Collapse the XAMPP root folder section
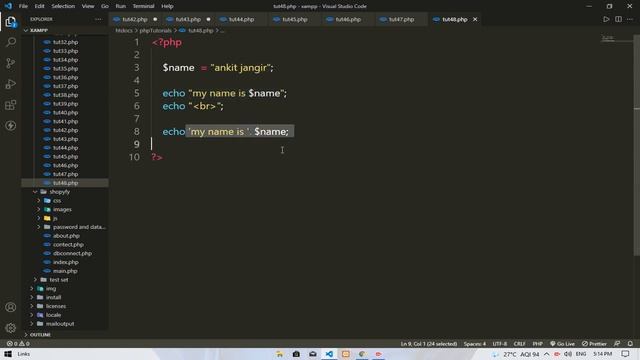Image resolution: width=640 pixels, height=360 pixels. pos(26,30)
